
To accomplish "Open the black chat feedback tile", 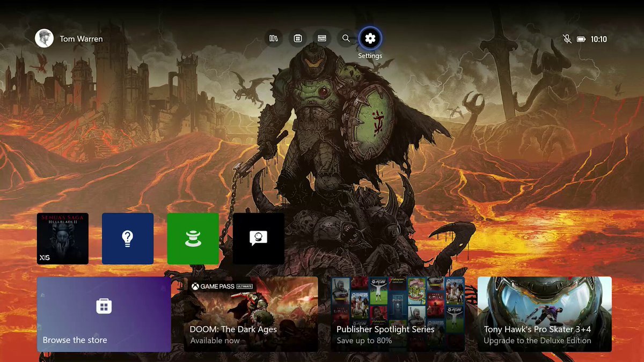I will pyautogui.click(x=259, y=239).
